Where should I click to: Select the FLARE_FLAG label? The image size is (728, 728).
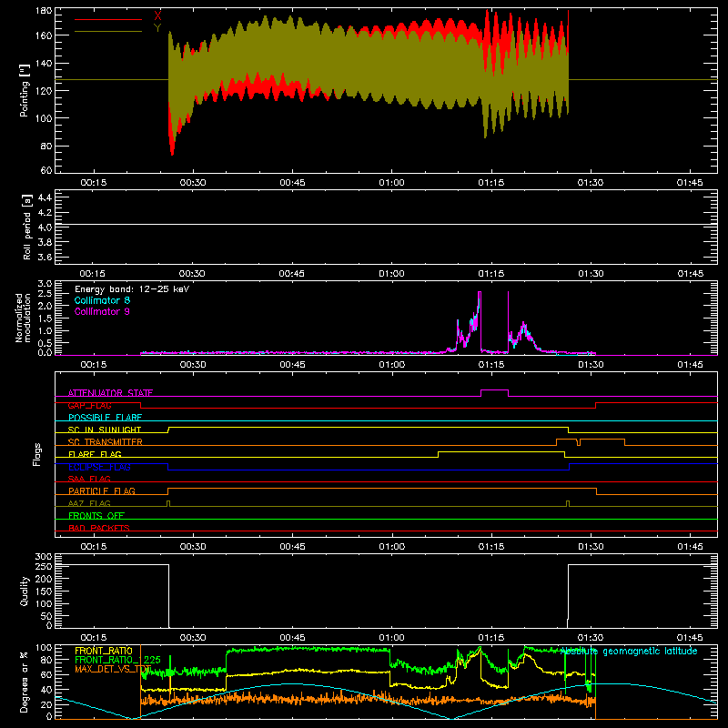click(95, 454)
